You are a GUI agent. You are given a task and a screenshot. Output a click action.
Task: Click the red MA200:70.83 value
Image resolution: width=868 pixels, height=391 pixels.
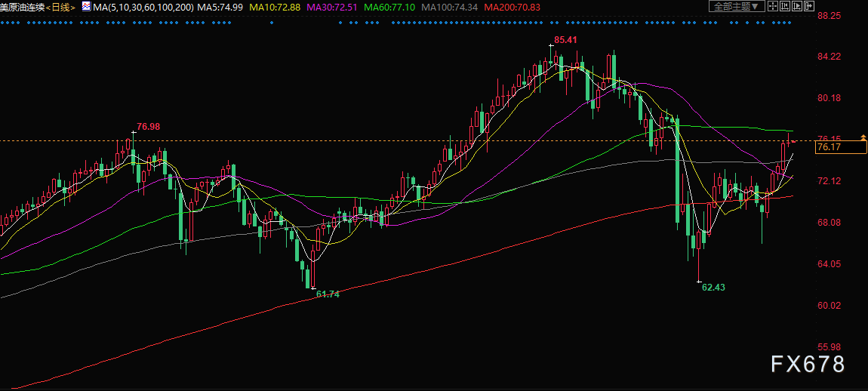tap(512, 7)
